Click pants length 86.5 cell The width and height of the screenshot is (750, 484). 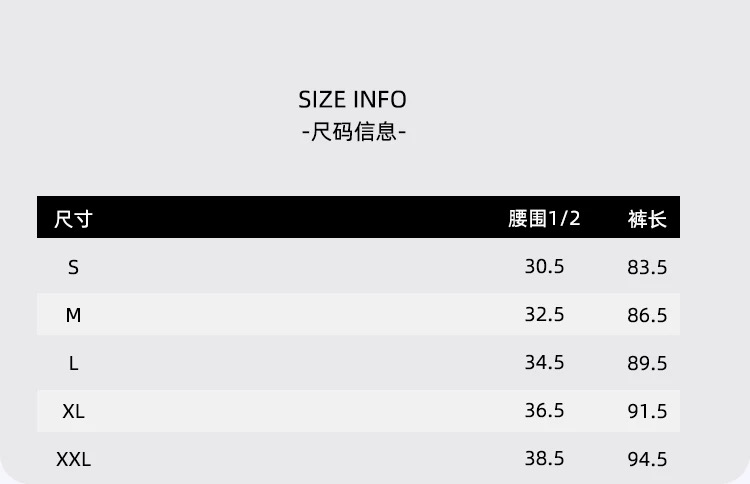[x=647, y=316]
